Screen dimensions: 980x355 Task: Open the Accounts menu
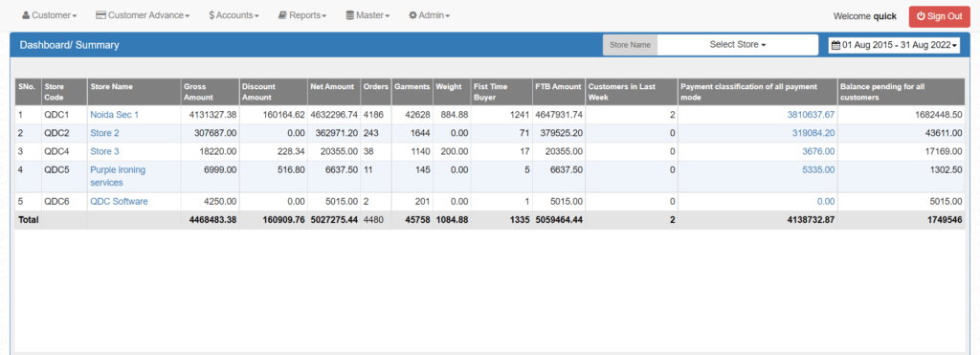[234, 15]
